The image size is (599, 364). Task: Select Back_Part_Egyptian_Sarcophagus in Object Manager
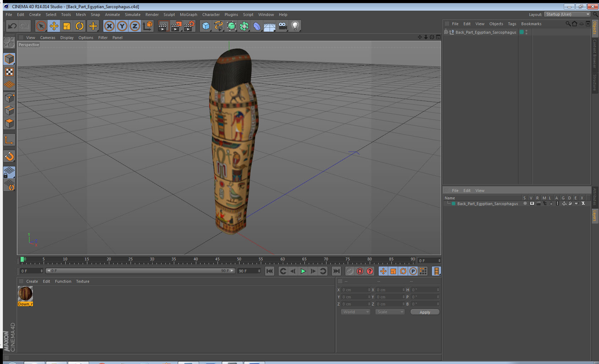point(486,32)
